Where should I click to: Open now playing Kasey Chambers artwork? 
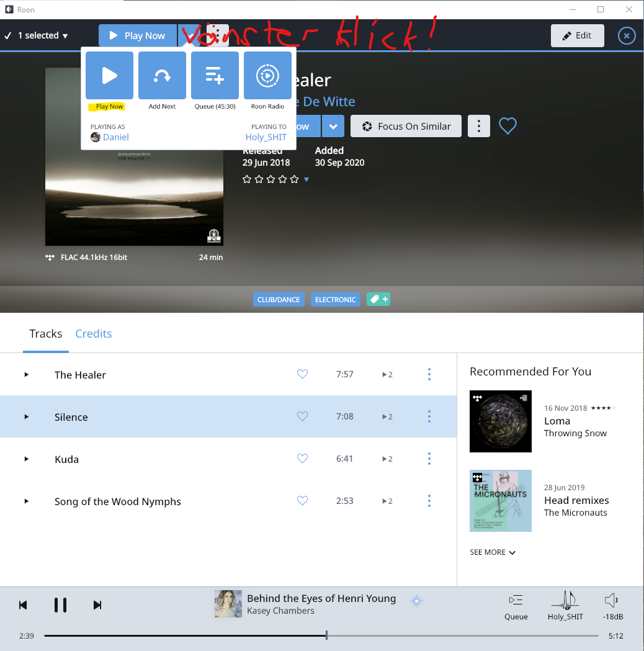pos(228,604)
